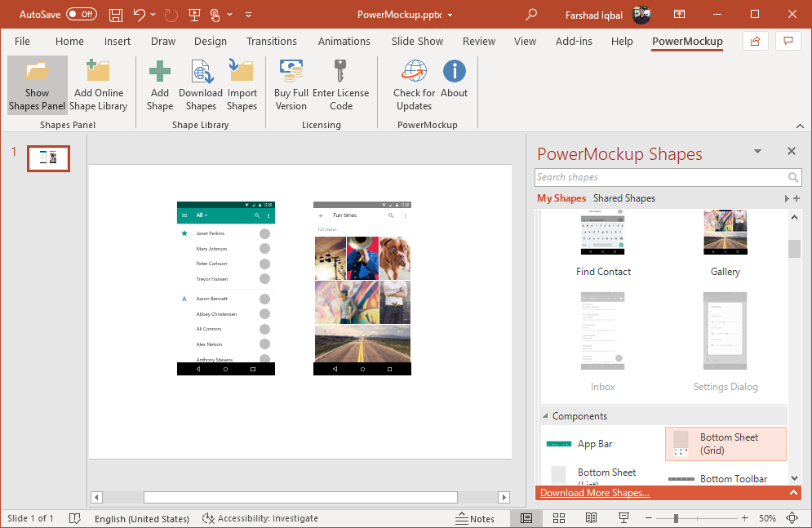Toggle the AutoSave switch
Image resolution: width=812 pixels, height=528 pixels.
pyautogui.click(x=81, y=15)
